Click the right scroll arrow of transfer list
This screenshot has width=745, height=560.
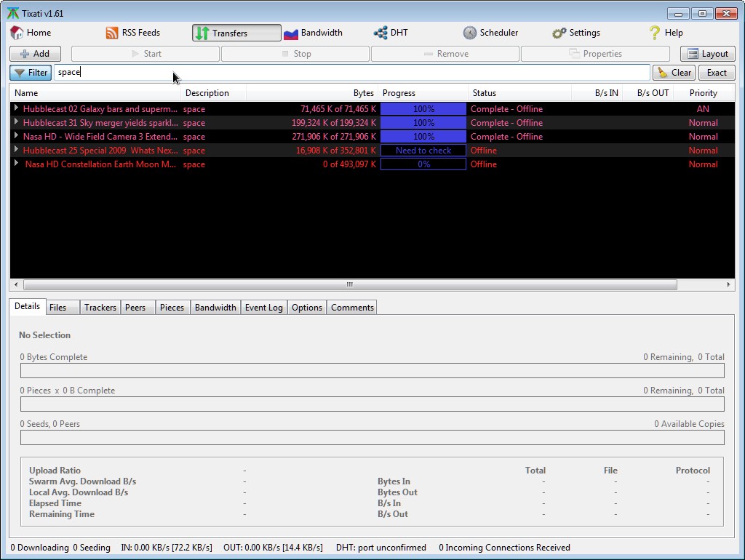(x=728, y=285)
